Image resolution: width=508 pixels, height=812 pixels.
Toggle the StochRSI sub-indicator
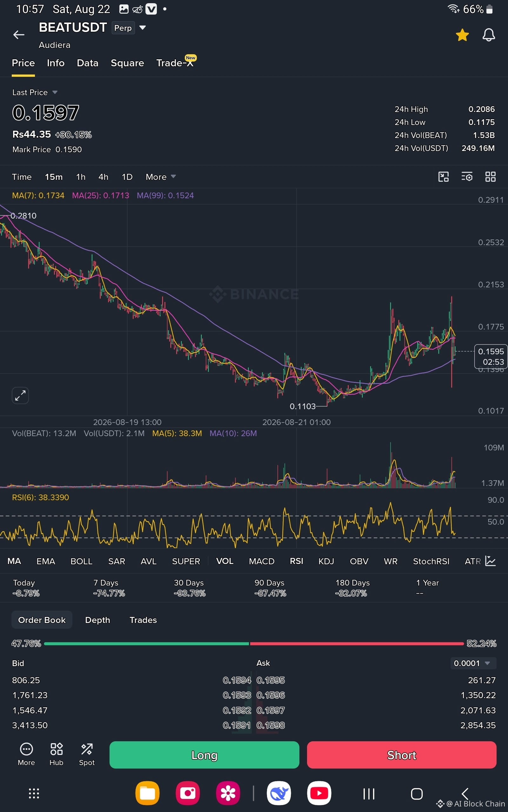click(431, 561)
